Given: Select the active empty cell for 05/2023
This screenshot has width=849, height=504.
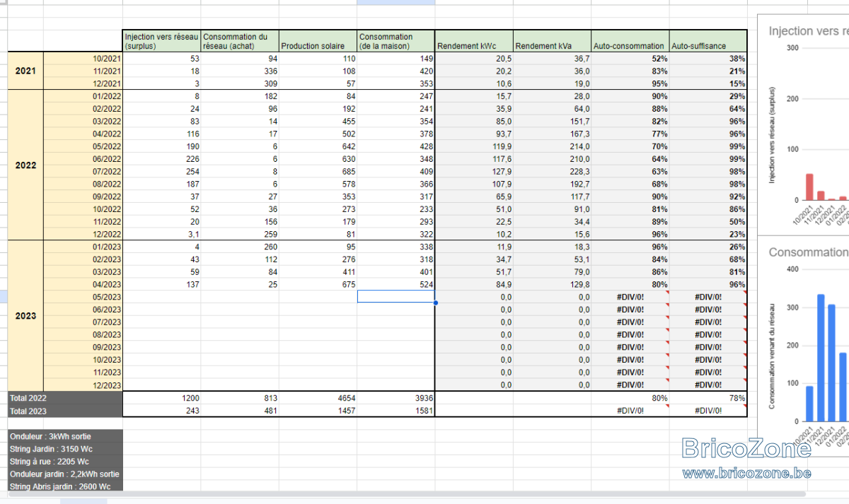Looking at the screenshot, I should click(395, 297).
